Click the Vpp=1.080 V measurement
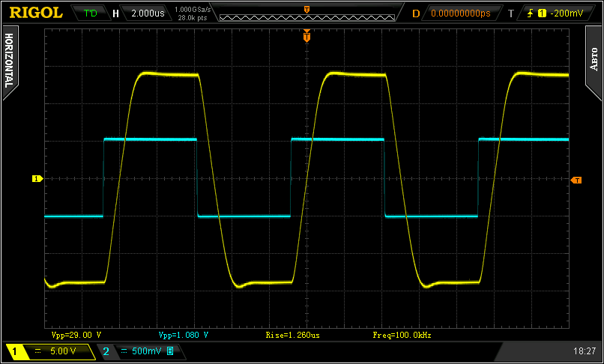The image size is (604, 364). pyautogui.click(x=184, y=335)
